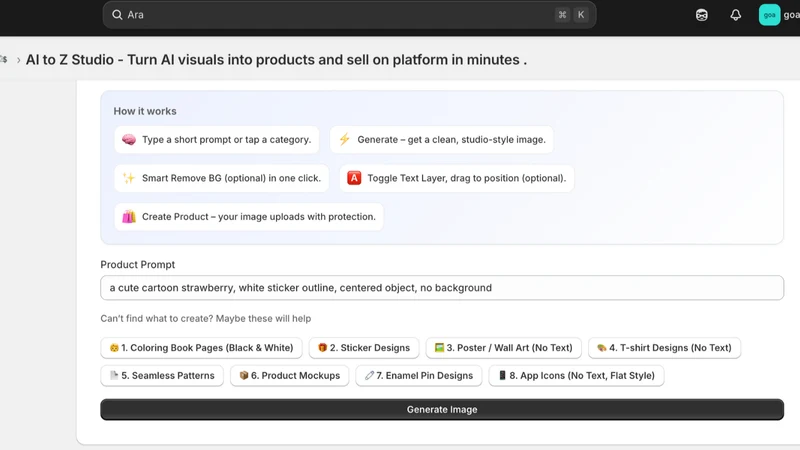Click the shopping bags Create Product icon
800x450 pixels.
(x=129, y=216)
